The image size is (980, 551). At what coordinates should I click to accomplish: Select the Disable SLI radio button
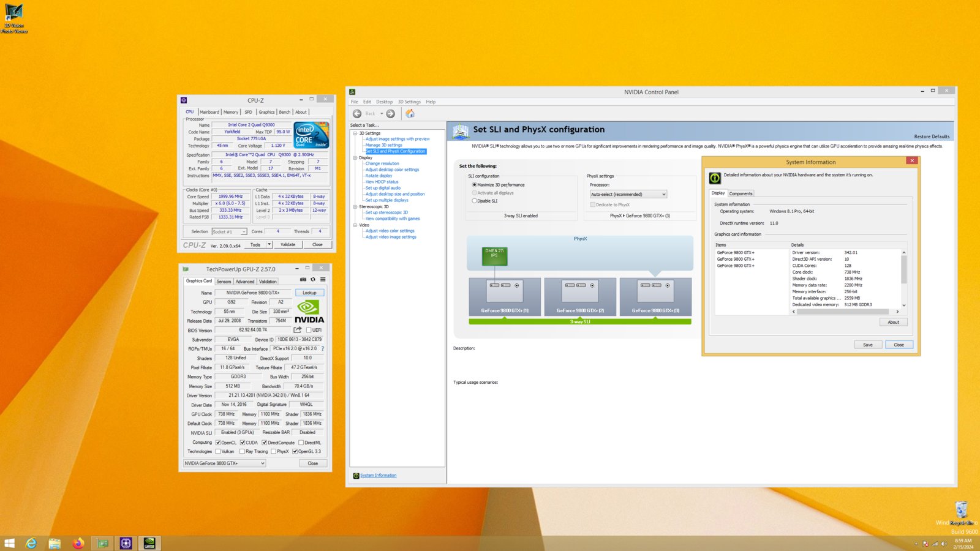[x=474, y=201]
